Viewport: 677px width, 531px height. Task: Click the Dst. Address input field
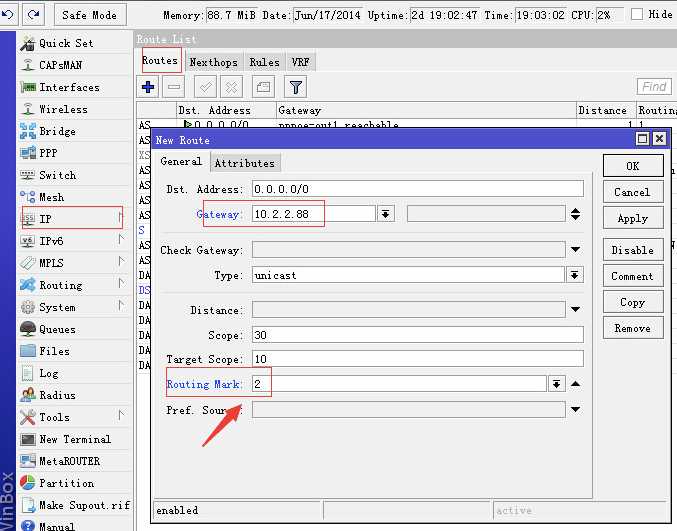point(418,189)
